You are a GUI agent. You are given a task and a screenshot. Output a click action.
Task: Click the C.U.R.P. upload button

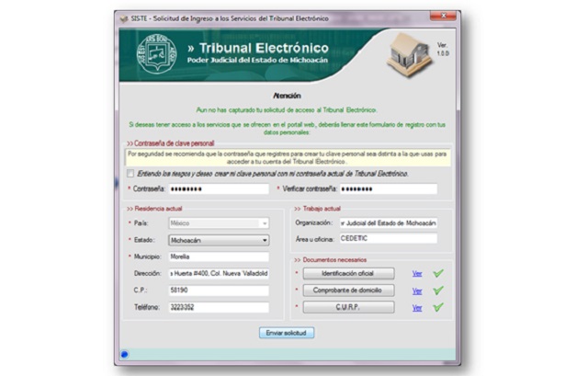pyautogui.click(x=348, y=307)
